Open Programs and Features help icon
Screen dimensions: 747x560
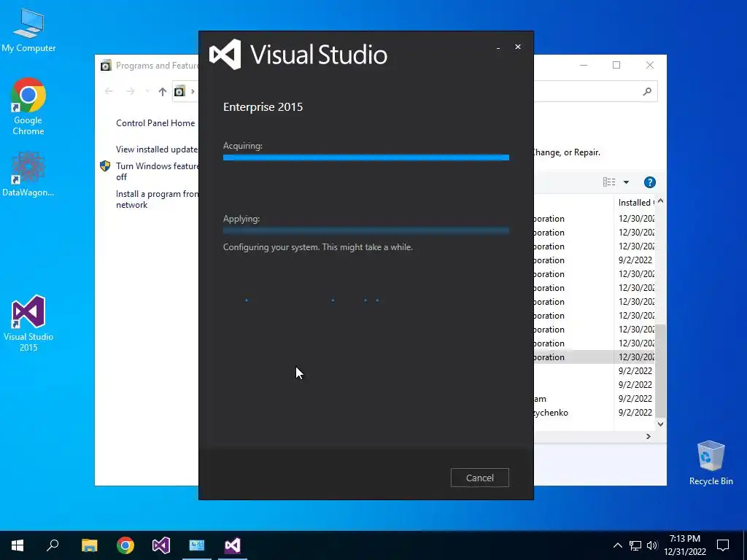coord(649,182)
